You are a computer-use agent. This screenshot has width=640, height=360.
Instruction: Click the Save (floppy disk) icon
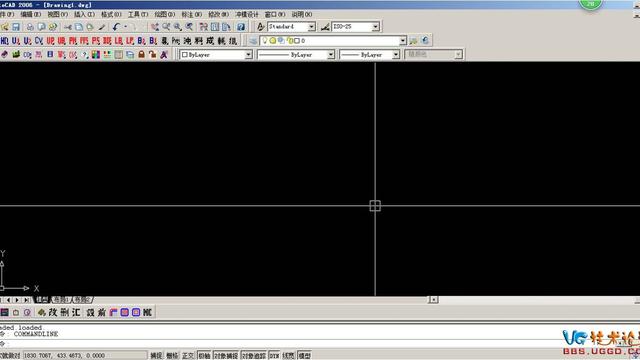pyautogui.click(x=16, y=27)
